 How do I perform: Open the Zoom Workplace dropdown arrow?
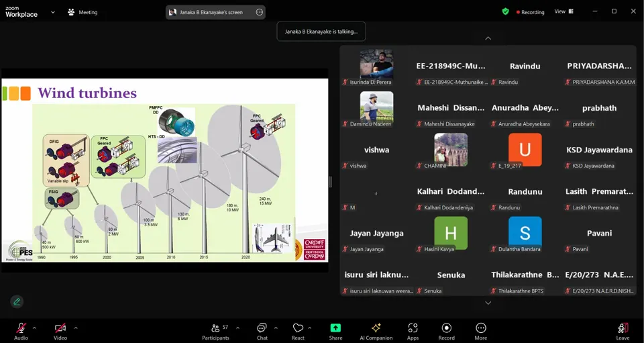52,12
